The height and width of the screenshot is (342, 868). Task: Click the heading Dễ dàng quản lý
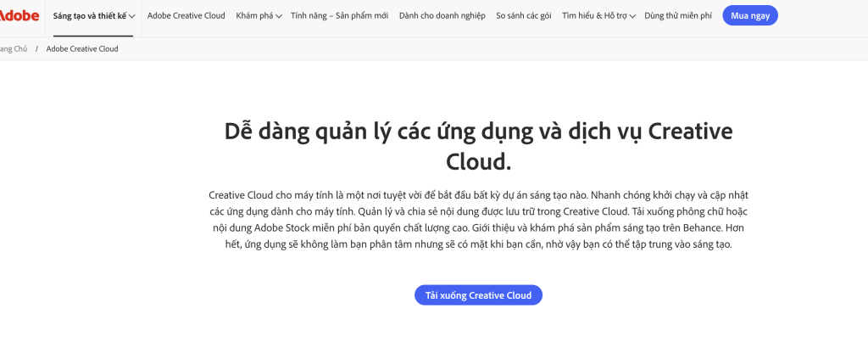tap(478, 146)
